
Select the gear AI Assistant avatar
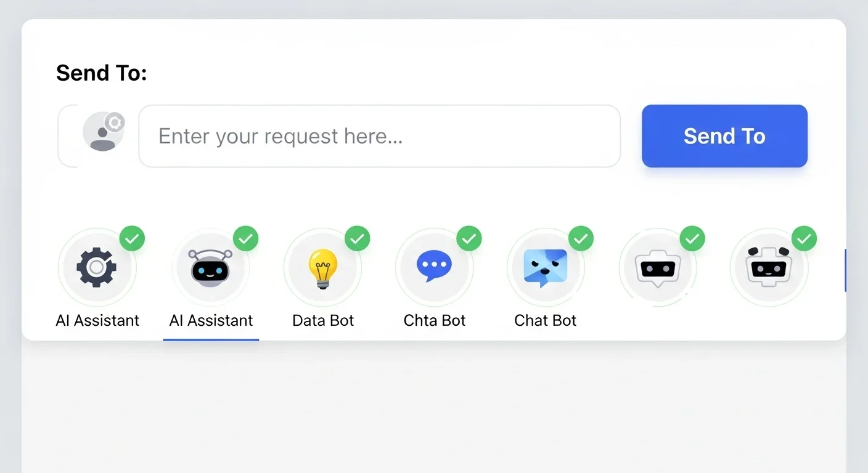(97, 267)
